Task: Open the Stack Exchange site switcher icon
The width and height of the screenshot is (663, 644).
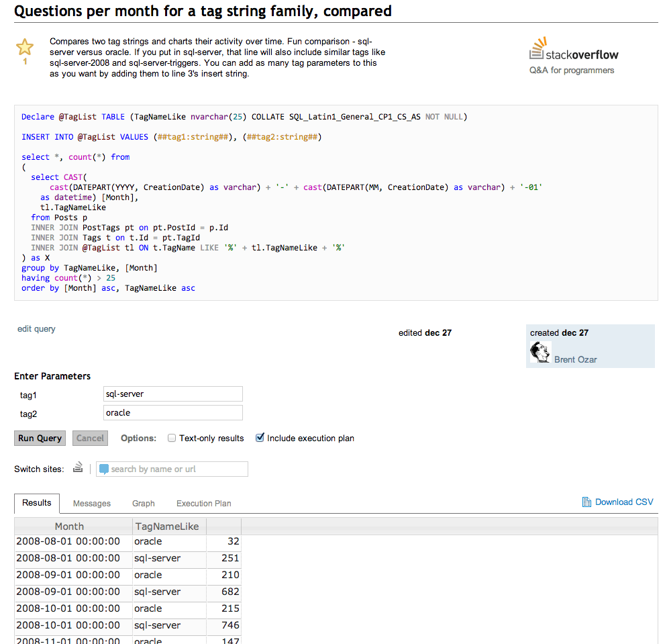Action: coord(79,467)
